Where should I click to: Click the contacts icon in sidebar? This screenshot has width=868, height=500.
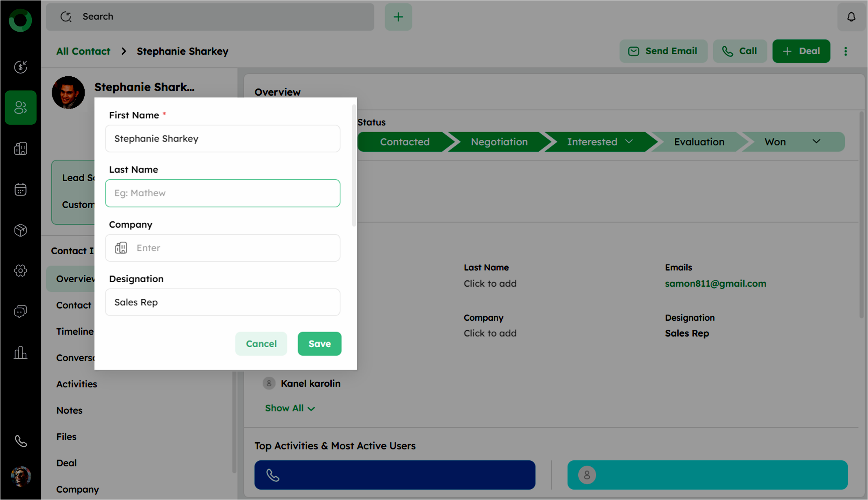pos(20,108)
